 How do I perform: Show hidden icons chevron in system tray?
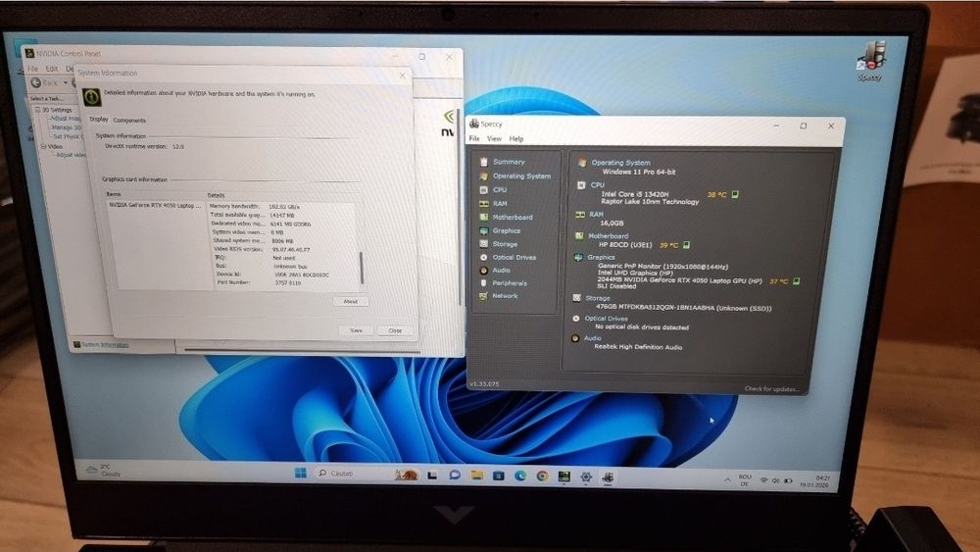tap(727, 479)
